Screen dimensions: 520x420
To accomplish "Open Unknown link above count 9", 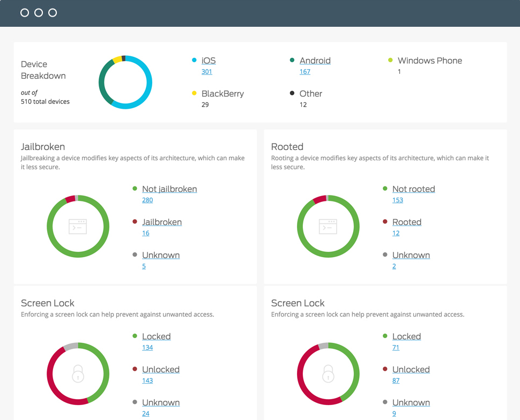I will pyautogui.click(x=411, y=403).
